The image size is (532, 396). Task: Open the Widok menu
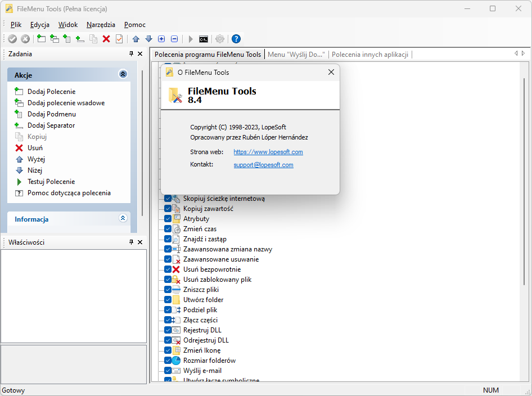68,24
